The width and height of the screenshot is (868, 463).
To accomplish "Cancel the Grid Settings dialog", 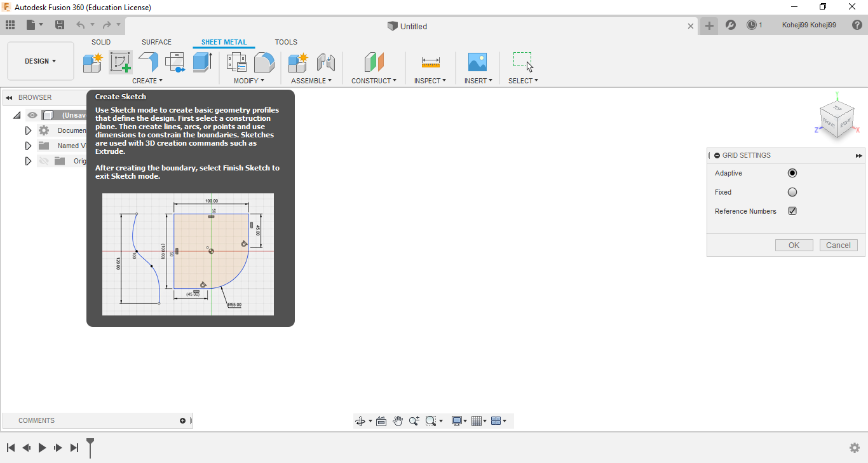I will [x=838, y=245].
